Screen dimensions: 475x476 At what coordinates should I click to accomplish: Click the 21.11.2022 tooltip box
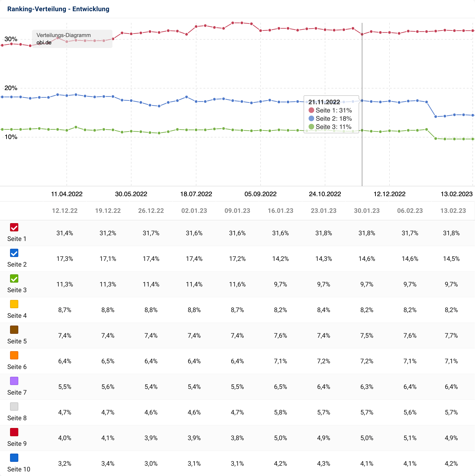point(331,114)
